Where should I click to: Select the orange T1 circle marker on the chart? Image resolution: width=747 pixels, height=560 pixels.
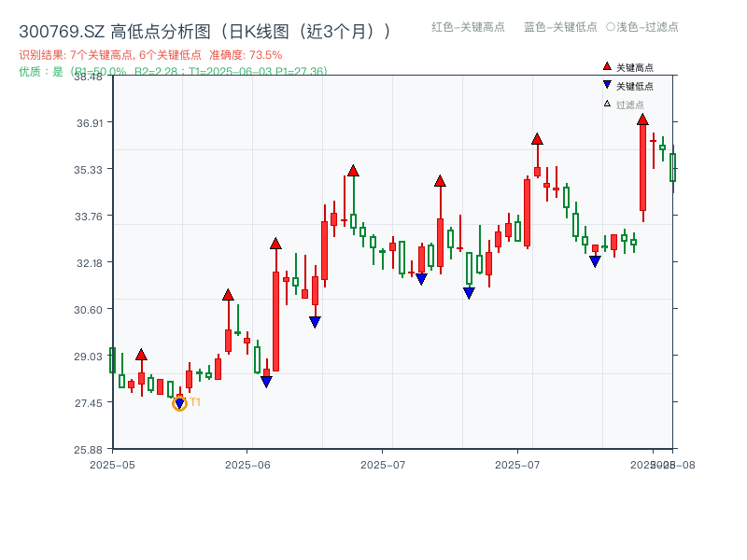[179, 402]
